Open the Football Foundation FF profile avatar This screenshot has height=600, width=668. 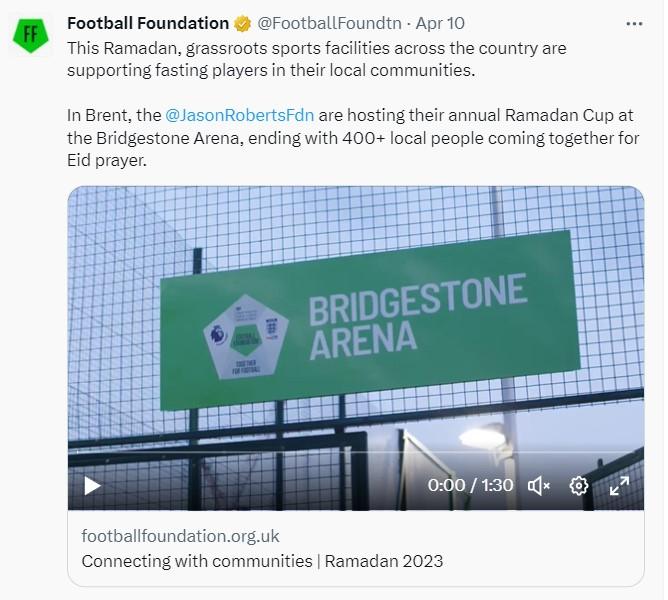(31, 34)
